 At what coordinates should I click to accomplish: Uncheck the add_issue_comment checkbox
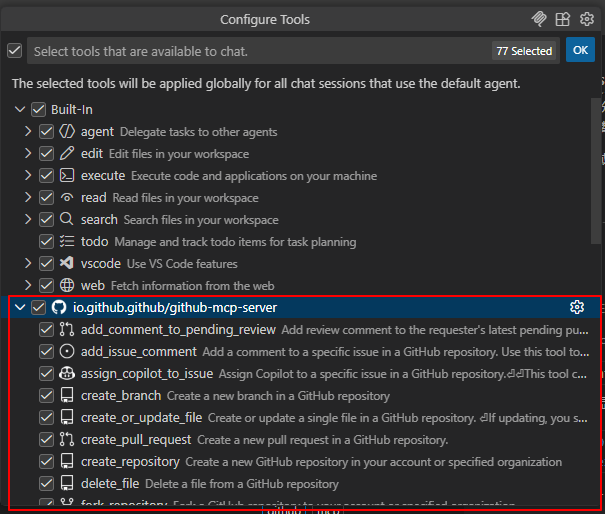[x=46, y=352]
